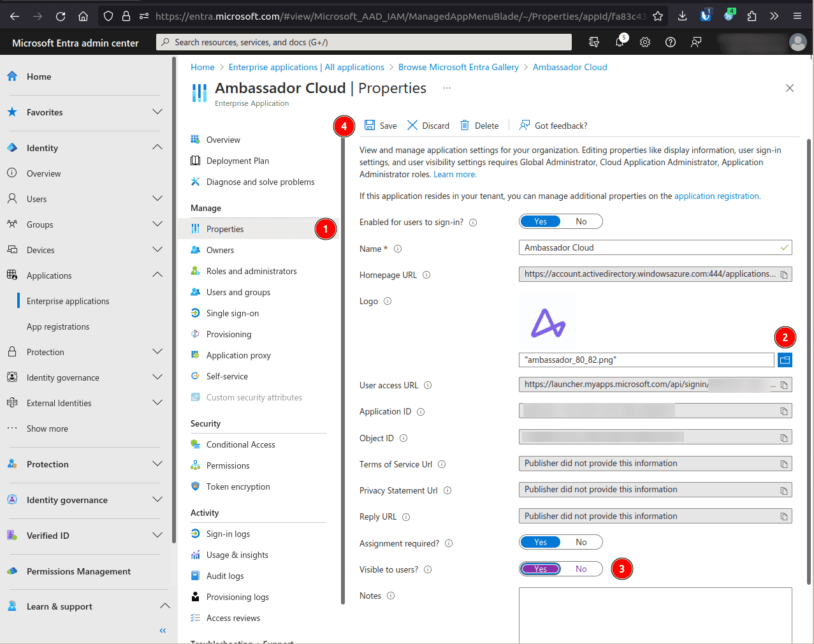The height and width of the screenshot is (644, 814).
Task: Open the browser hamburger menu
Action: [797, 16]
